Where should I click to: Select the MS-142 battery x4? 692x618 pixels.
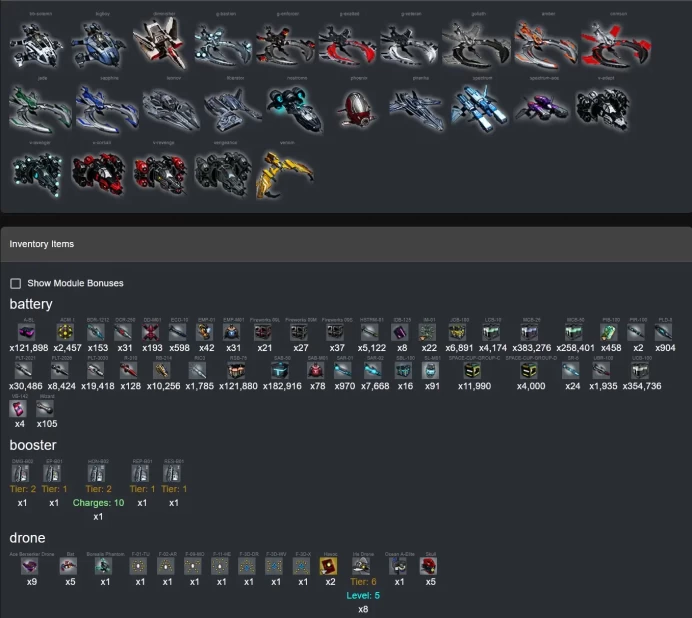(x=18, y=409)
